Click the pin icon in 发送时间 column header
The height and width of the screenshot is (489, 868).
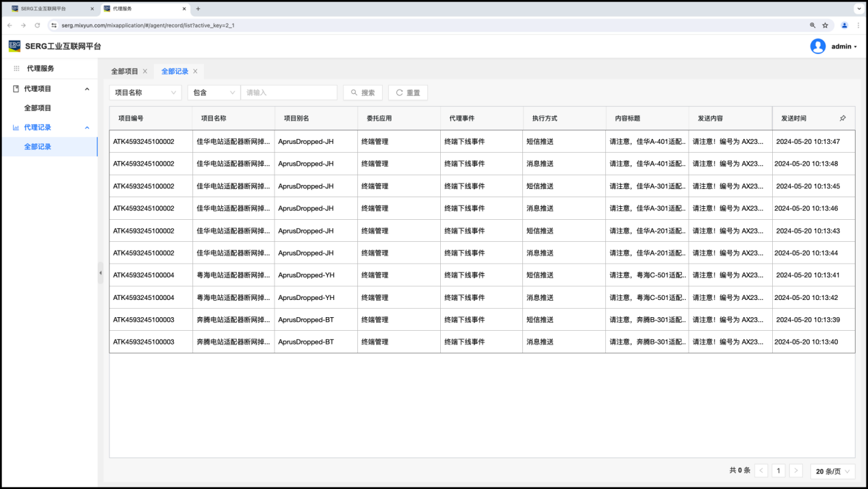[843, 118]
